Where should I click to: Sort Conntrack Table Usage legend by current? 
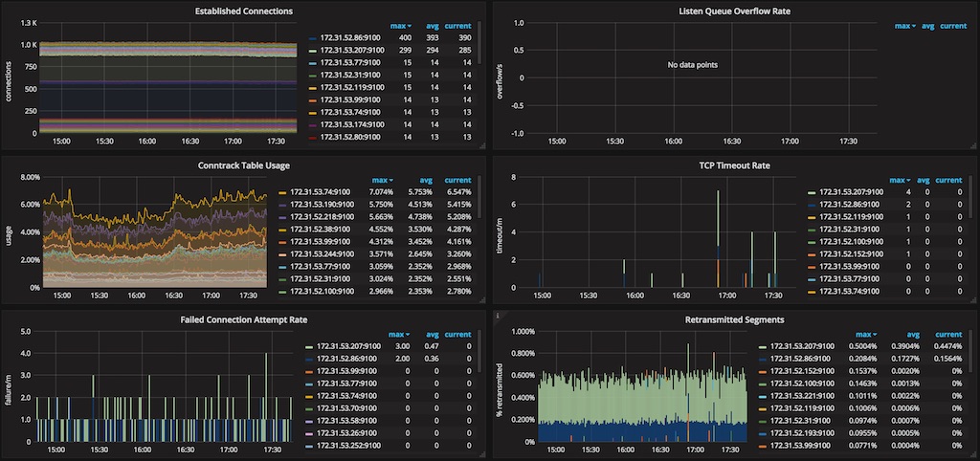coord(457,180)
